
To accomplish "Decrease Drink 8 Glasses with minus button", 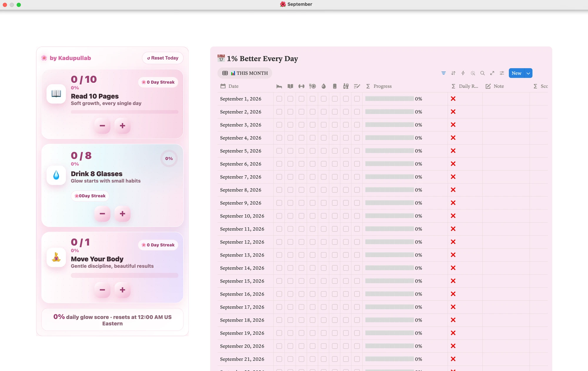I will (x=102, y=214).
